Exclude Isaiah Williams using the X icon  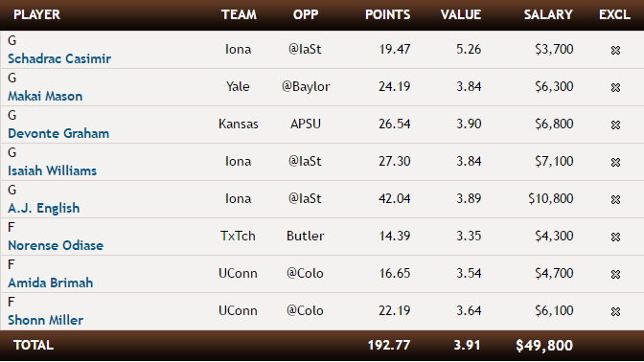pyautogui.click(x=615, y=162)
